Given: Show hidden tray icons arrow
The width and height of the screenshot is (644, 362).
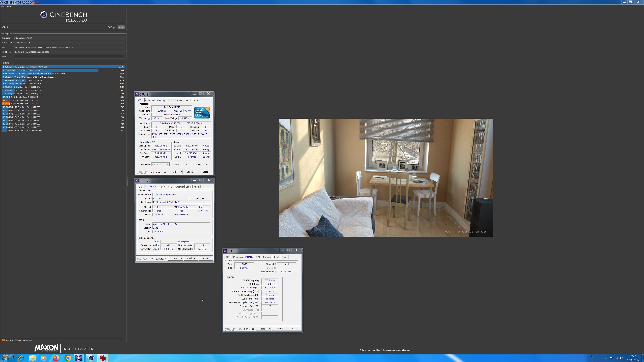Looking at the screenshot, I should 605,358.
